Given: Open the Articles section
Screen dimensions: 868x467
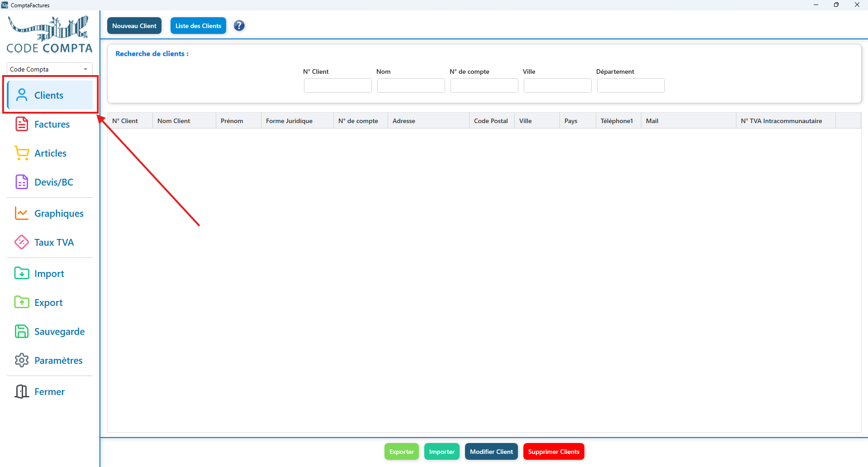Looking at the screenshot, I should 51,153.
